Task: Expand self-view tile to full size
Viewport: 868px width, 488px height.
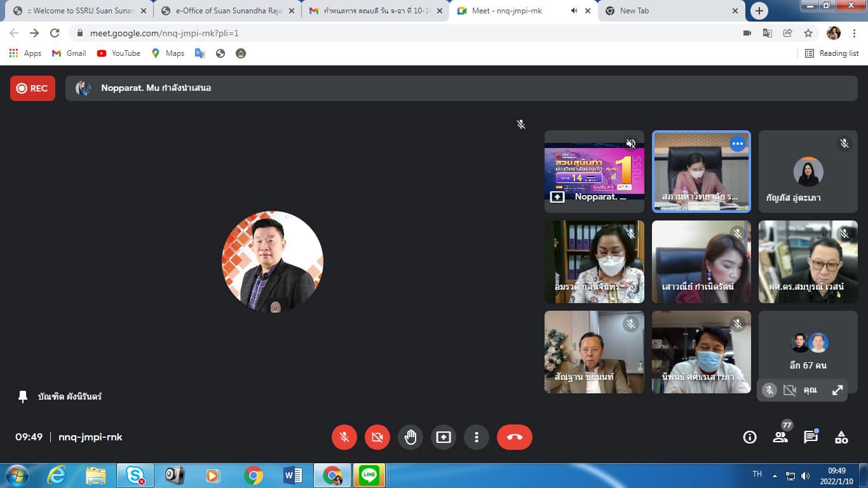Action: tap(837, 390)
